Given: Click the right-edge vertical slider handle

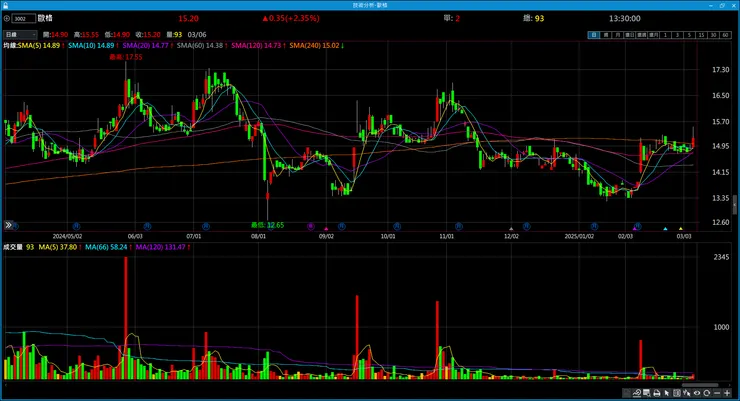Looking at the screenshot, I should (x=734, y=205).
